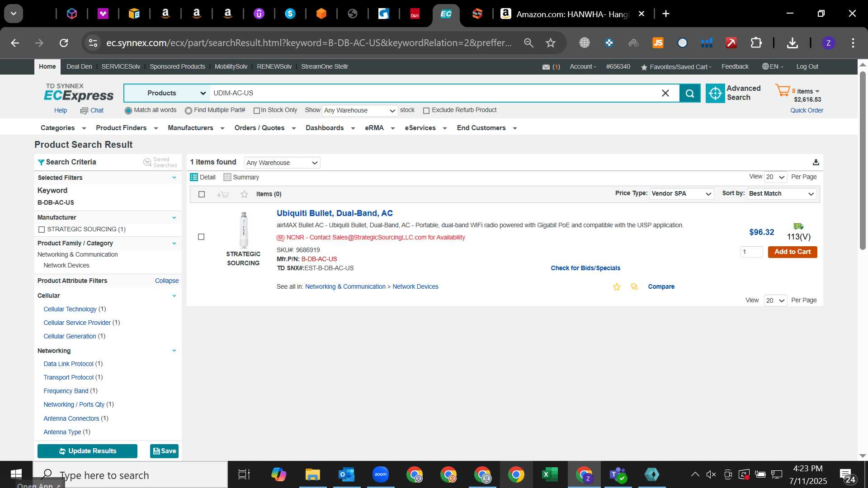Screen dimensions: 868x488
Task: Check Exclude Refurb Product
Action: (426, 111)
